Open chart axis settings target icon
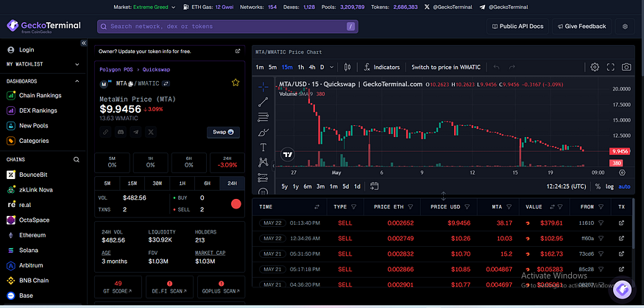Screen dimensions: 644x308 coord(622,172)
